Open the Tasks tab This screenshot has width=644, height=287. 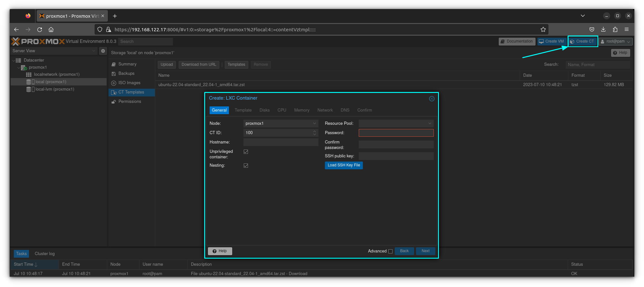click(x=21, y=254)
